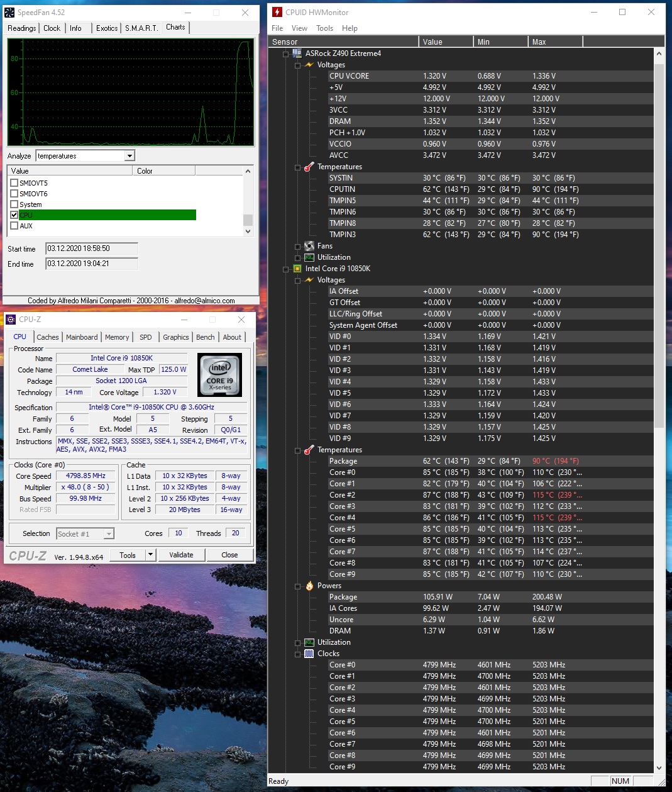Viewport: 672px width, 792px height.
Task: Click the SpeedFan fan logo in the title bar
Action: coord(10,12)
